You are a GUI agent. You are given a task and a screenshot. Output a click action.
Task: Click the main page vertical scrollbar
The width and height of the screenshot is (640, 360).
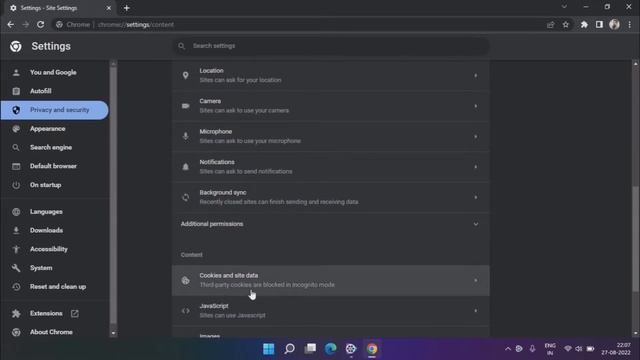(x=635, y=239)
